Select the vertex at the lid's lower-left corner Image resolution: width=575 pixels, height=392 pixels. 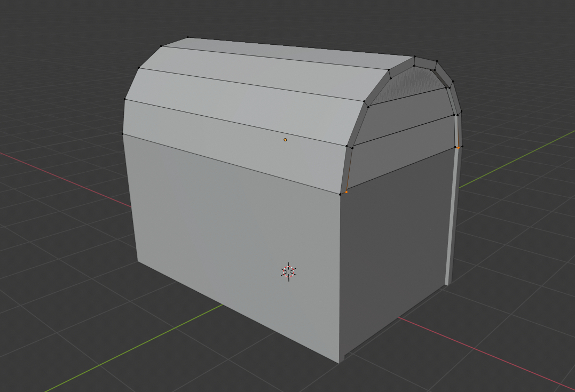pyautogui.click(x=123, y=134)
